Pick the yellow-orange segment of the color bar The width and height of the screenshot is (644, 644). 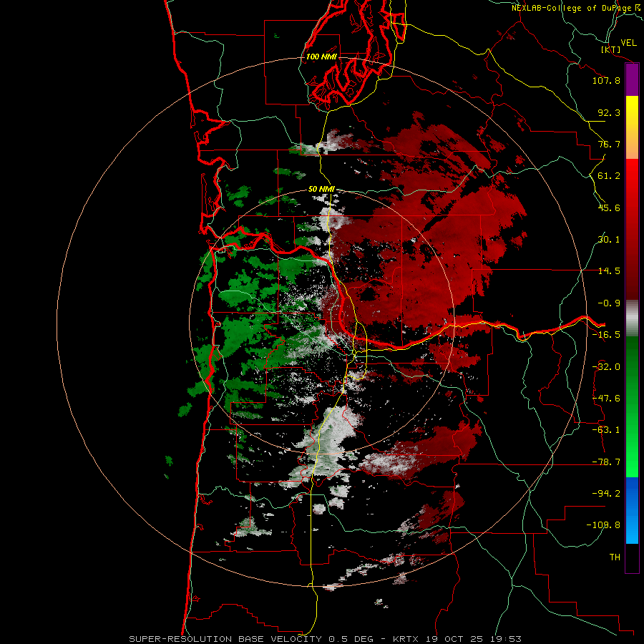click(632, 127)
